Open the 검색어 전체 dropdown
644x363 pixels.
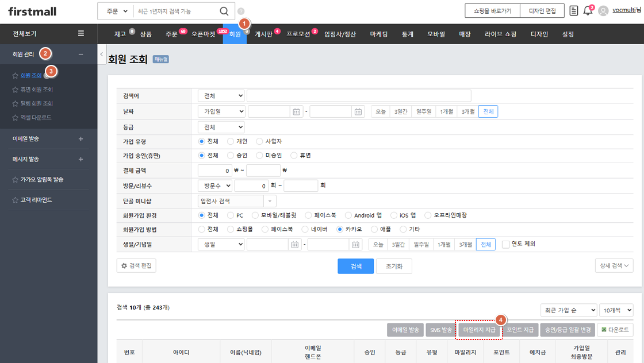pyautogui.click(x=221, y=96)
